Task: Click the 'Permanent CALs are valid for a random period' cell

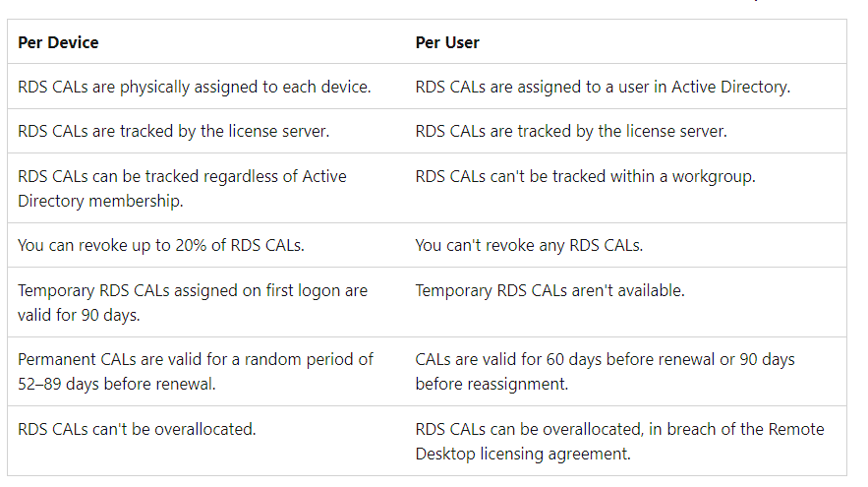Action: tap(196, 371)
